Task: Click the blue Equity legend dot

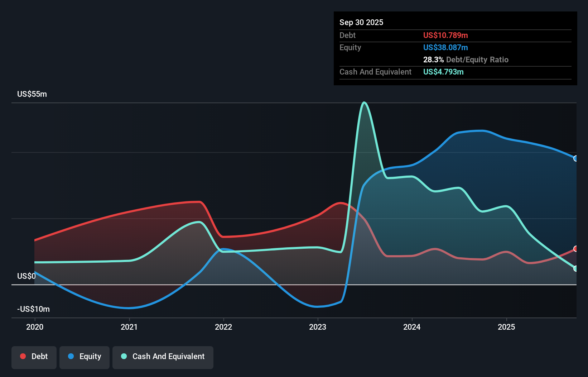Action: pos(71,356)
